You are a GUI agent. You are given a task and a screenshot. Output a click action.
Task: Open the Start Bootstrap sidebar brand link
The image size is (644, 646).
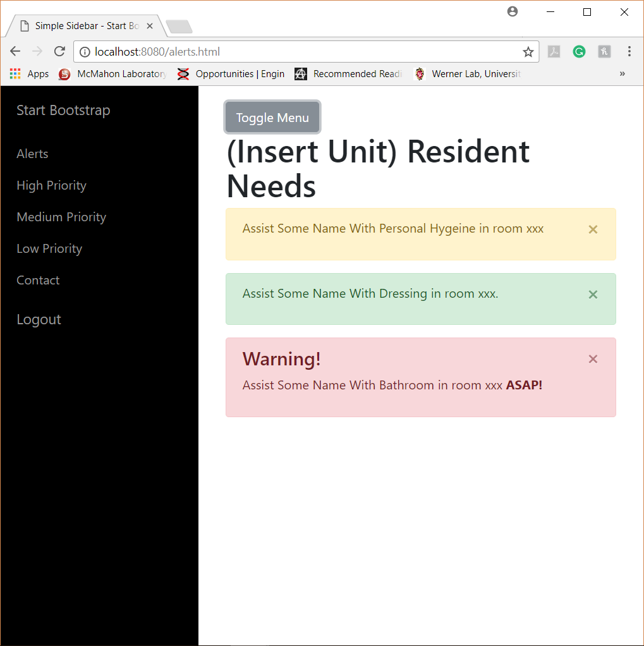63,111
